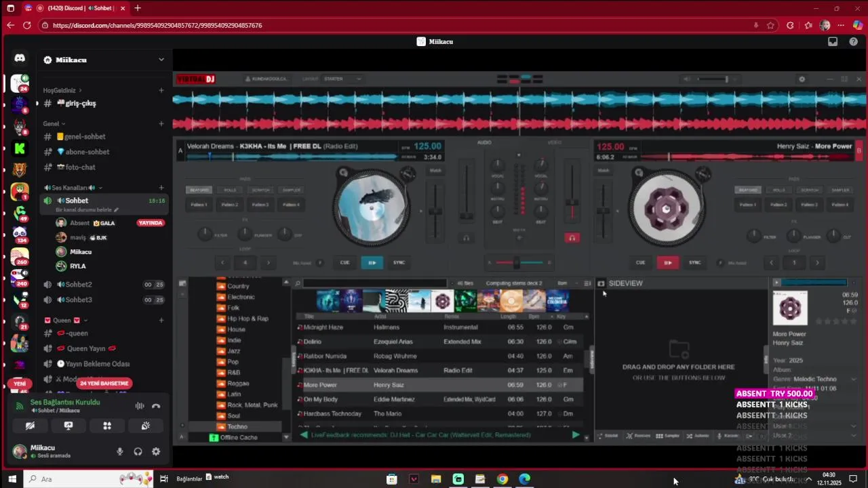Open the Starter layout dropdown

click(x=342, y=79)
